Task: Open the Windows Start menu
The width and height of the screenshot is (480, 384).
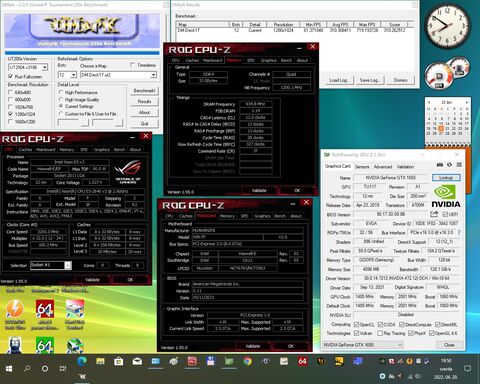Action: 9,368
